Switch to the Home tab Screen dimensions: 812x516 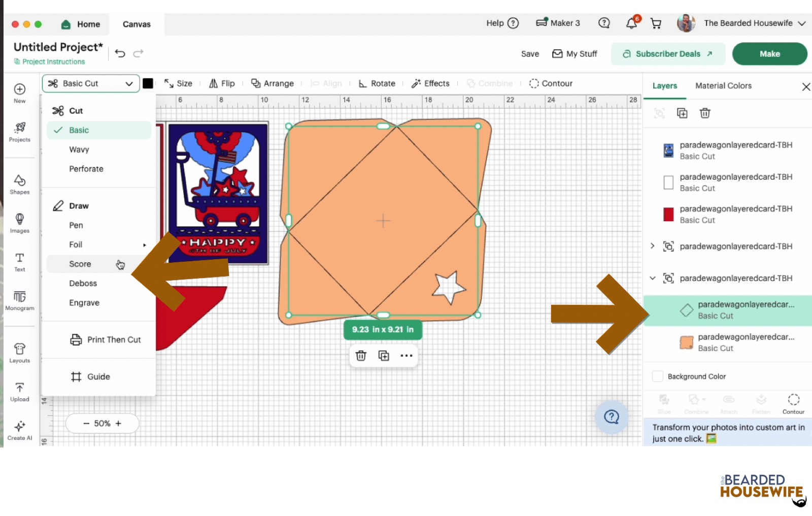click(81, 24)
